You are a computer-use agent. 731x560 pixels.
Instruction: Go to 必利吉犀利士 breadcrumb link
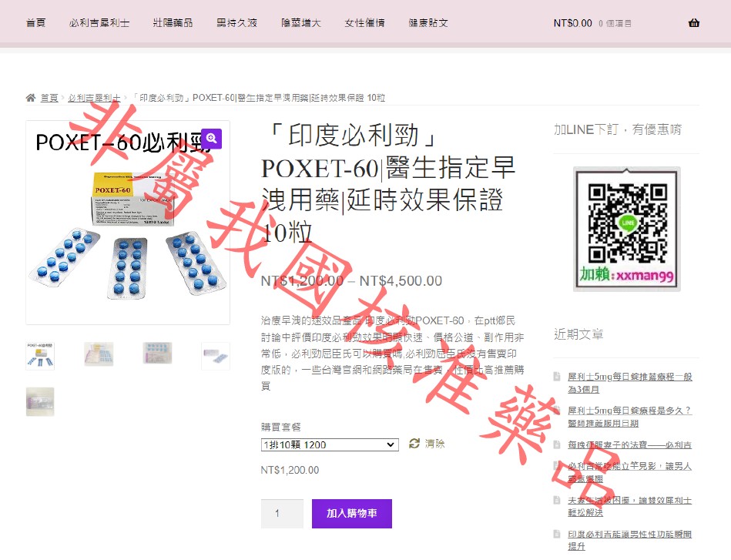(x=94, y=98)
